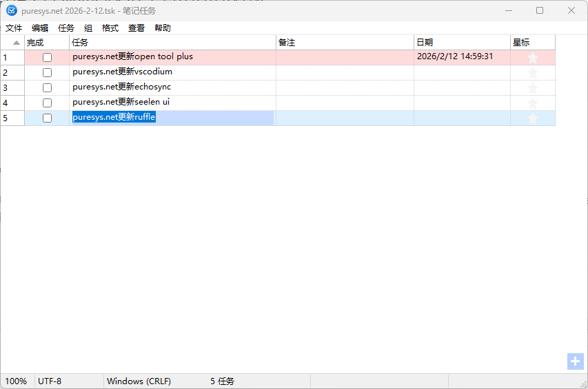Click the UTF-8 encoding status entry
The height and width of the screenshot is (389, 588).
click(x=50, y=381)
